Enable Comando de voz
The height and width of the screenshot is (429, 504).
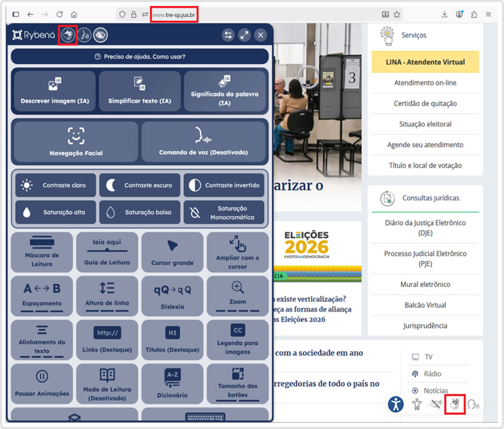coord(203,142)
